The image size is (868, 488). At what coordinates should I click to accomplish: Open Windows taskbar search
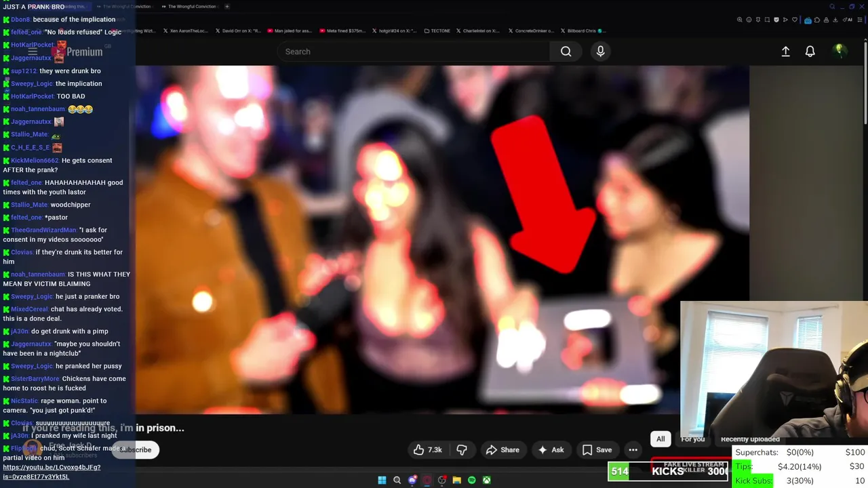tap(397, 480)
